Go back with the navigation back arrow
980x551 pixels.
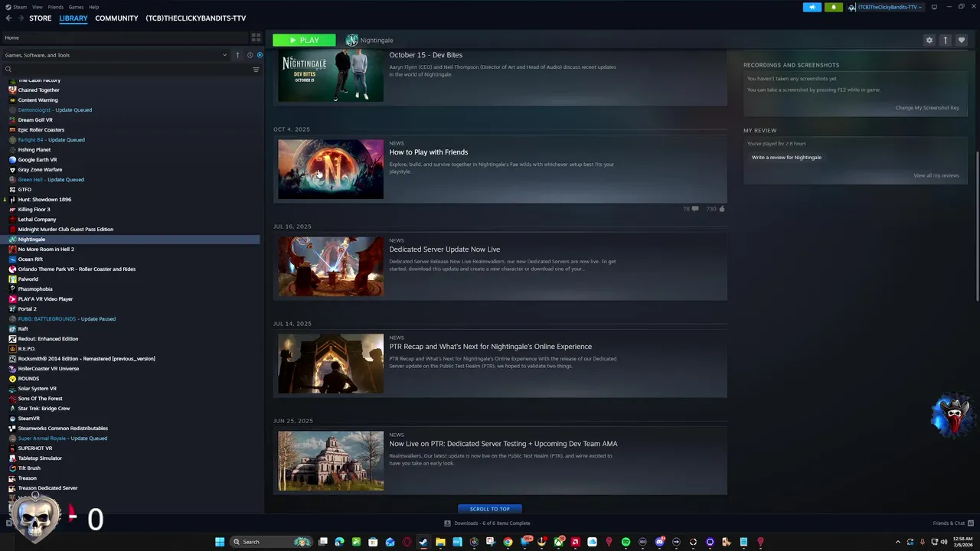tap(8, 18)
